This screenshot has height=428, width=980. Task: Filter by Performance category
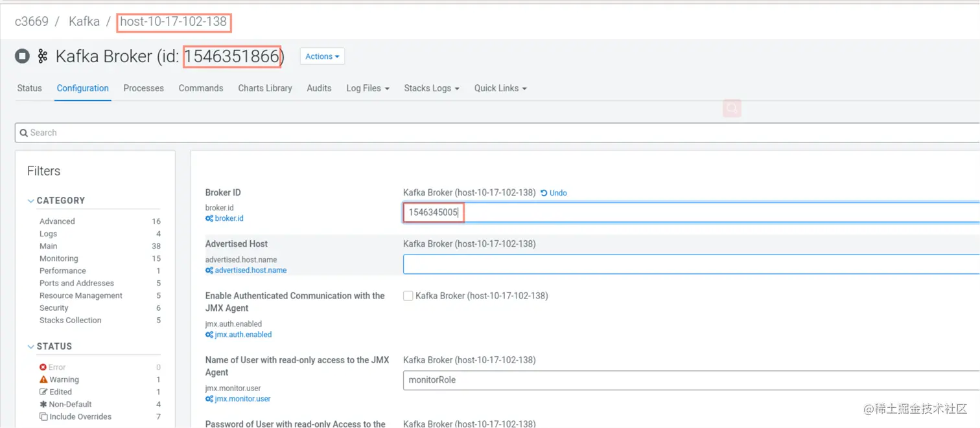[62, 271]
